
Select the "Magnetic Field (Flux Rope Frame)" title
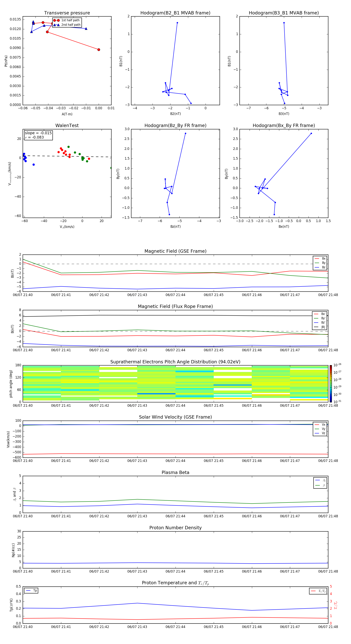(175, 307)
